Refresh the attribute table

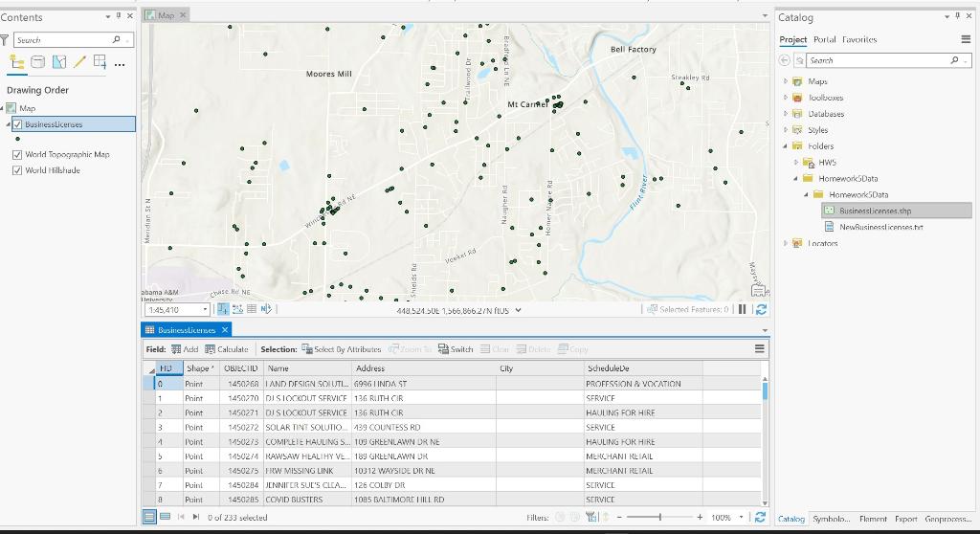pyautogui.click(x=760, y=517)
